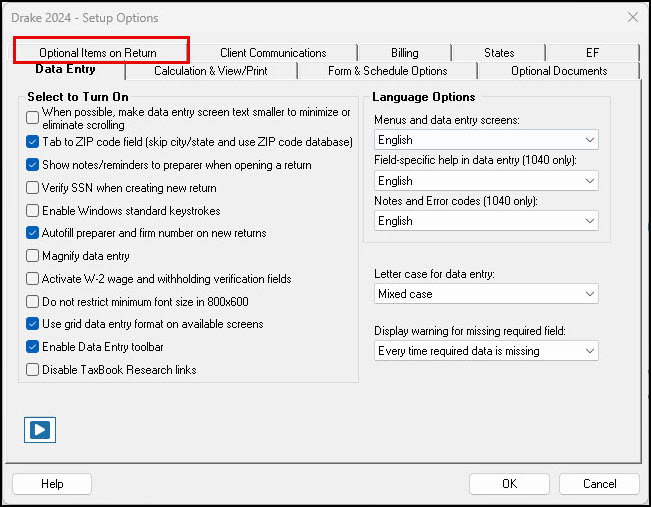Check Do not restrict minimum font size
Screen dimensions: 651x507
(x=32, y=301)
